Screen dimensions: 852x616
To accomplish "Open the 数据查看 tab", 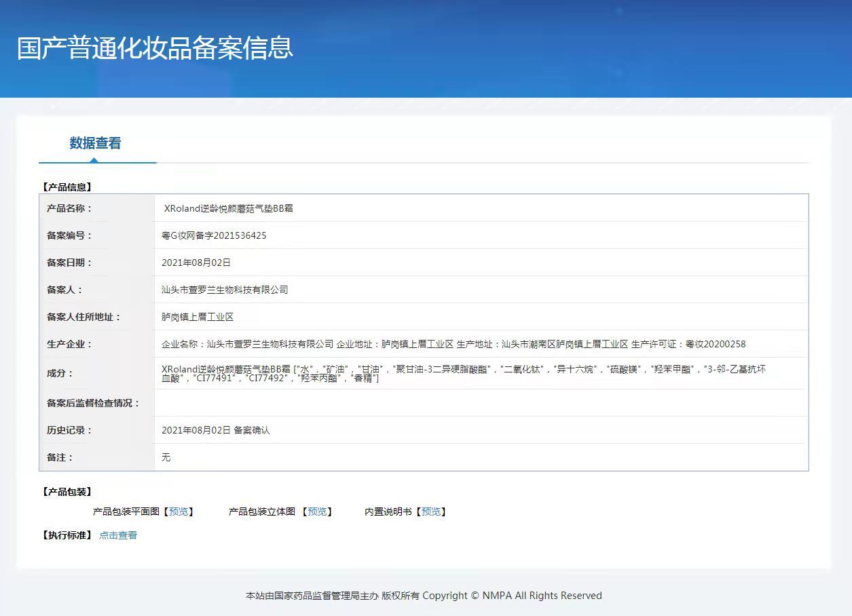I will 95,143.
